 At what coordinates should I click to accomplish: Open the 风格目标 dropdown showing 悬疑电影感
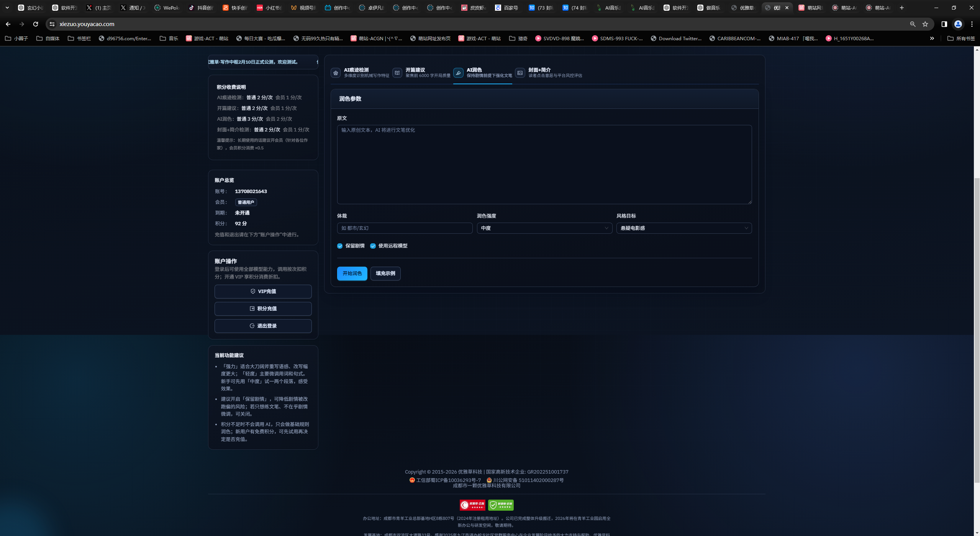[683, 228]
